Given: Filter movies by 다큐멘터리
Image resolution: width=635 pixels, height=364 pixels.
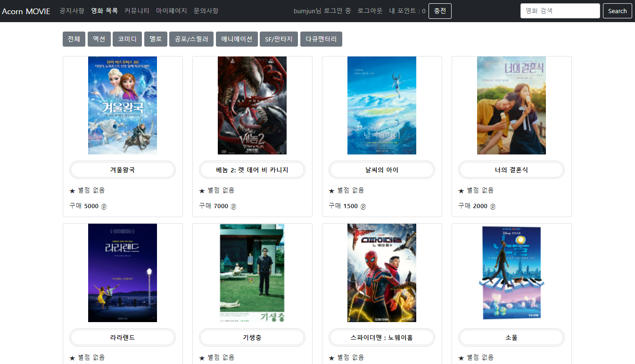Looking at the screenshot, I should [x=321, y=39].
